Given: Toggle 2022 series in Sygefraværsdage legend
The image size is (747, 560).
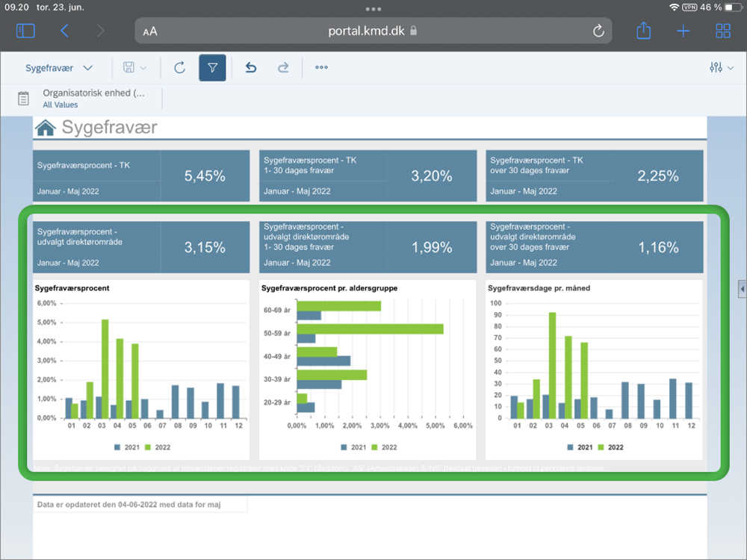Looking at the screenshot, I should 609,447.
